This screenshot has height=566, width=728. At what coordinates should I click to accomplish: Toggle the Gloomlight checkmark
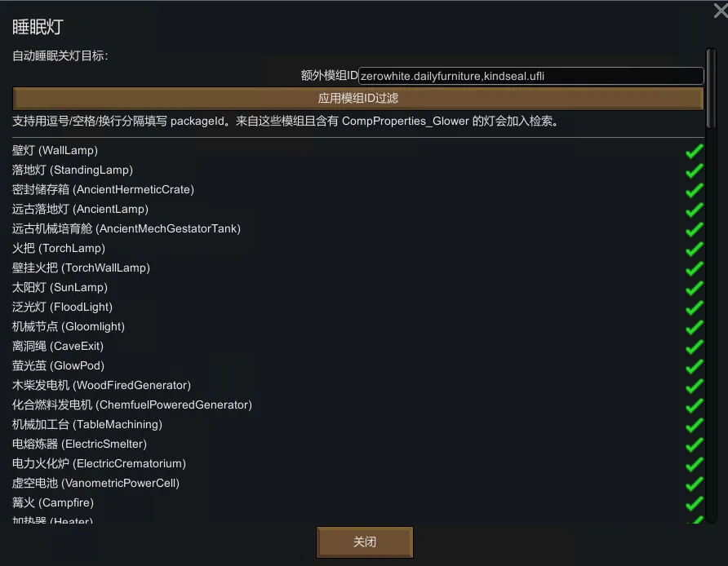point(695,327)
